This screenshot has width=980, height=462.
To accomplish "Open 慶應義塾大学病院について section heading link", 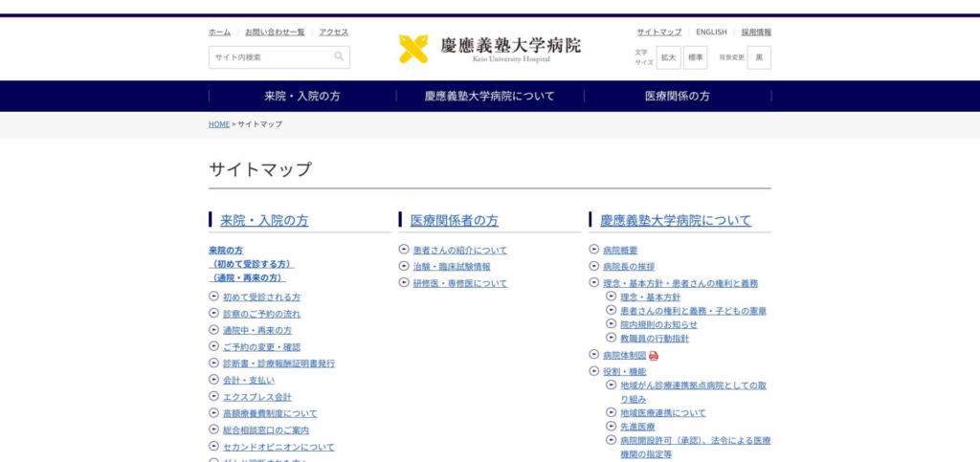I will coord(676,220).
